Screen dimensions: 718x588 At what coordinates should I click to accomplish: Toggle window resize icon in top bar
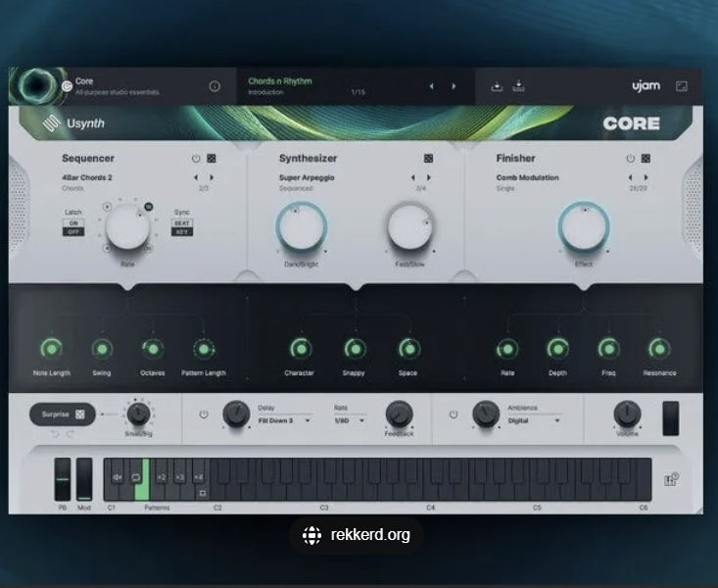tap(682, 86)
